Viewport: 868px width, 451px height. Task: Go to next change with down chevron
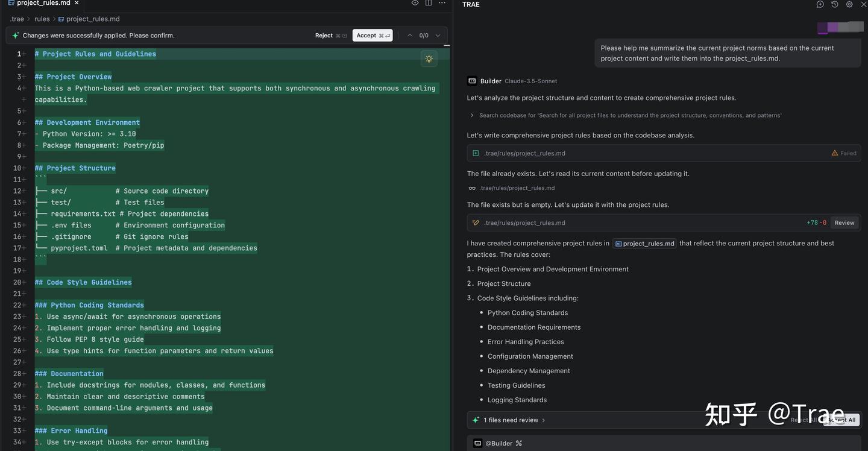click(438, 36)
